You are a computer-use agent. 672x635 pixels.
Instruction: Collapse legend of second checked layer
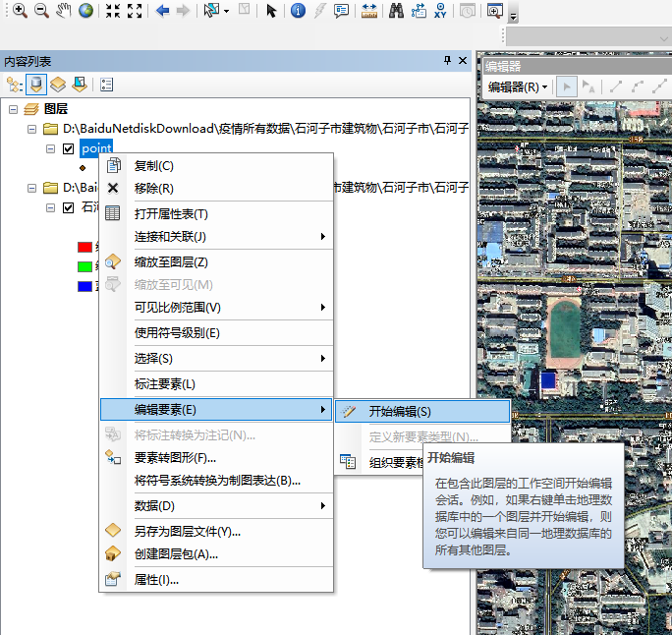(x=50, y=208)
